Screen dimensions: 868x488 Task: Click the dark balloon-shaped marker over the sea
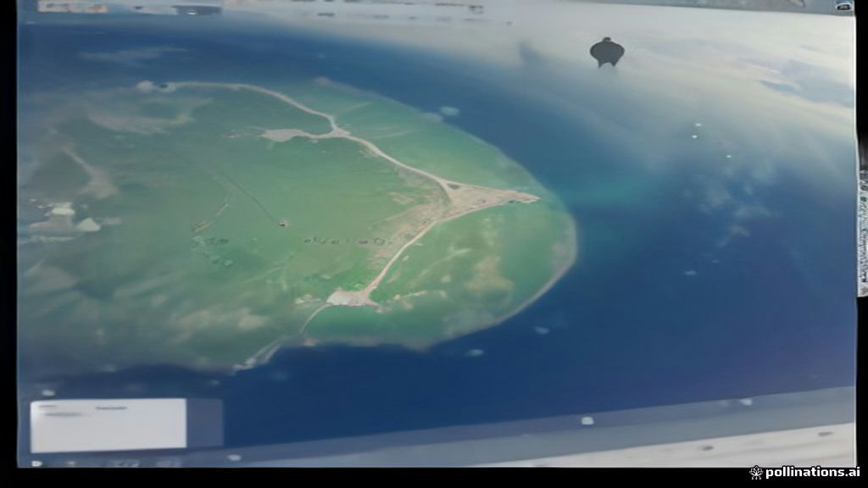pyautogui.click(x=607, y=52)
